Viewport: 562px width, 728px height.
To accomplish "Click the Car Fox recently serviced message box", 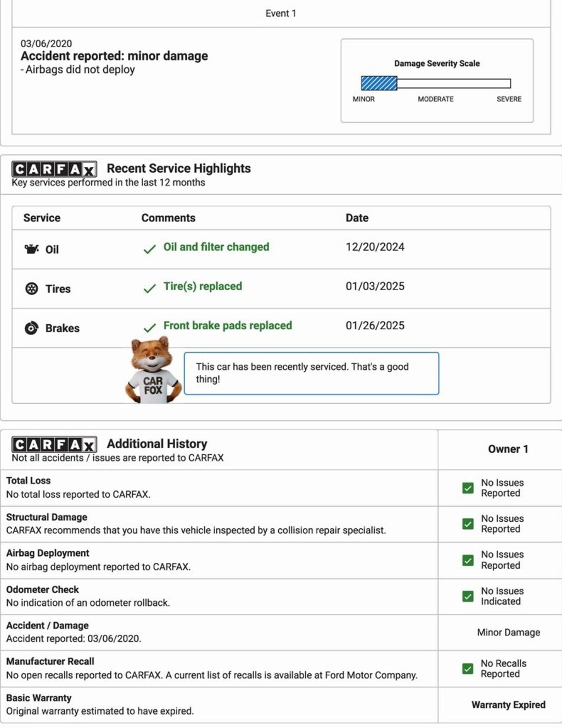I will 311,373.
